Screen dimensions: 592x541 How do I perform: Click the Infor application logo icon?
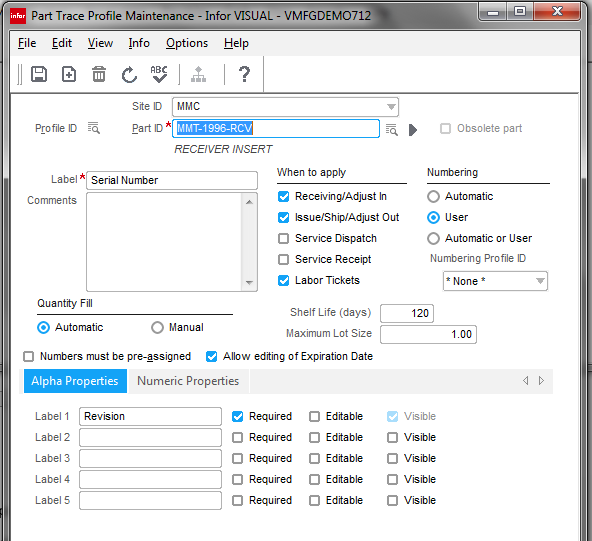(x=18, y=16)
